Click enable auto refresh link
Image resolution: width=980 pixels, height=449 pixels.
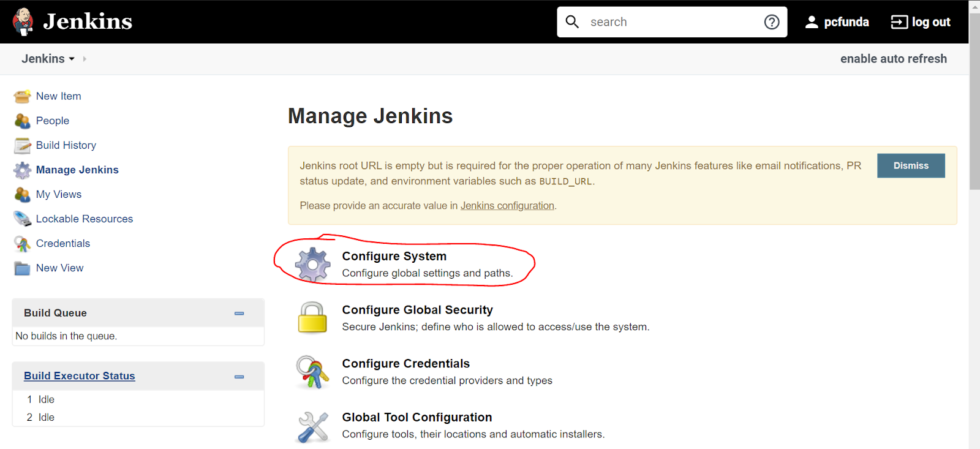(x=894, y=59)
